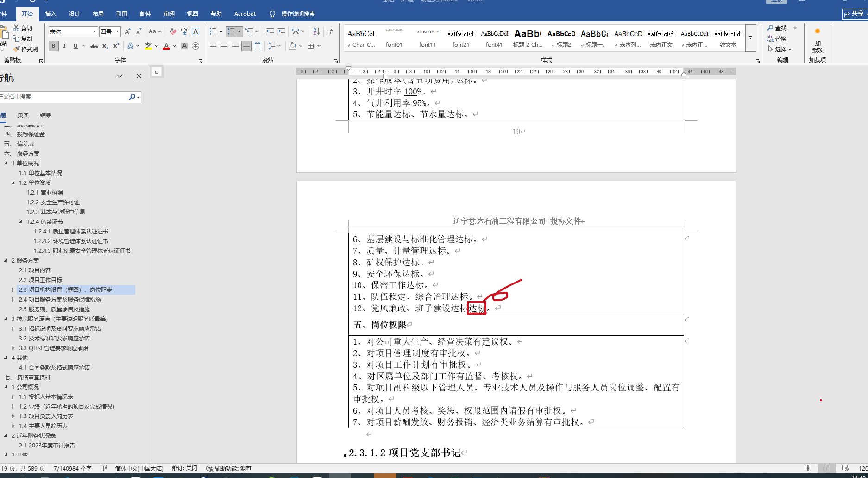Align text to the left
The height and width of the screenshot is (478, 868).
[213, 46]
